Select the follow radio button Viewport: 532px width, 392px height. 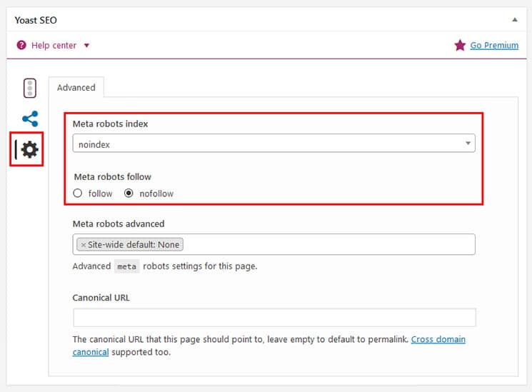click(79, 193)
